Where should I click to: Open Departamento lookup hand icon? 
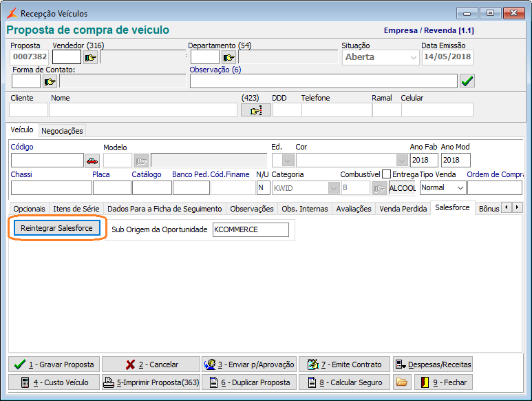click(229, 57)
